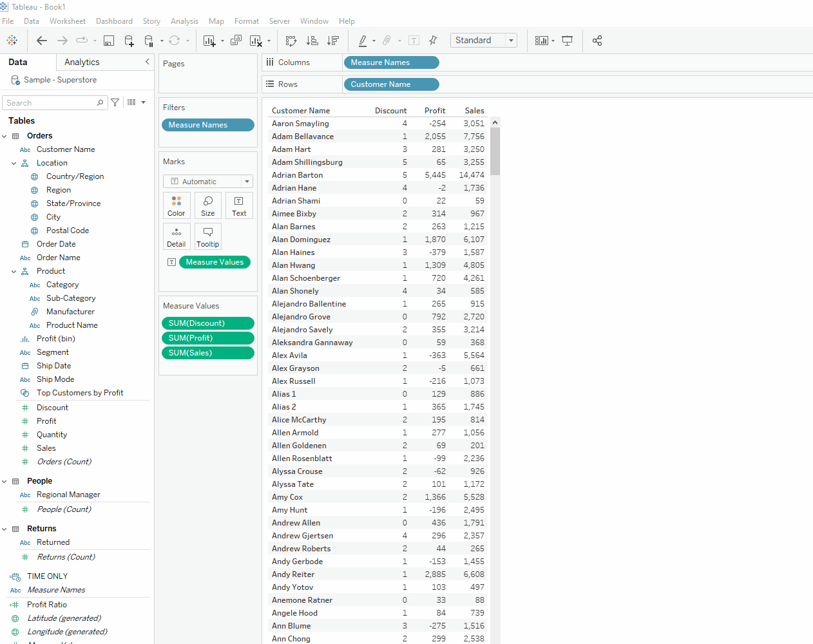Toggle highlight pen tool
The width and height of the screenshot is (813, 644).
(x=363, y=41)
